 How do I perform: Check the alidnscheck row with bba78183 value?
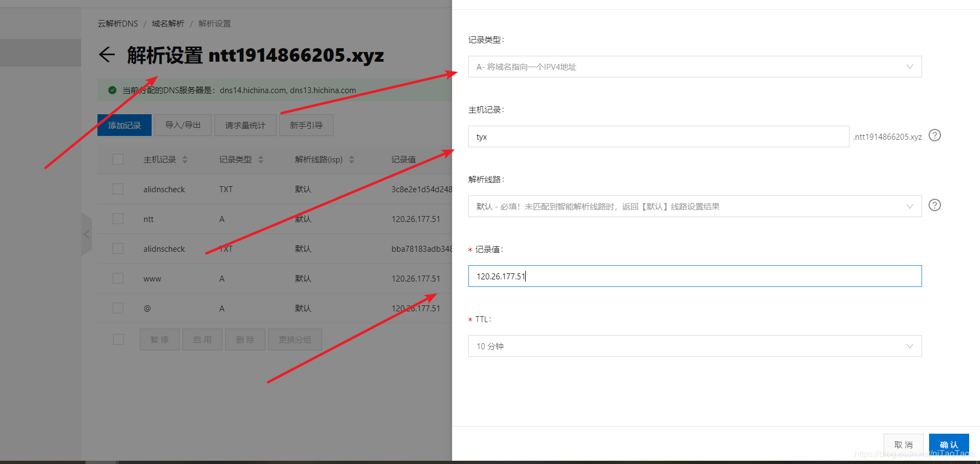118,249
